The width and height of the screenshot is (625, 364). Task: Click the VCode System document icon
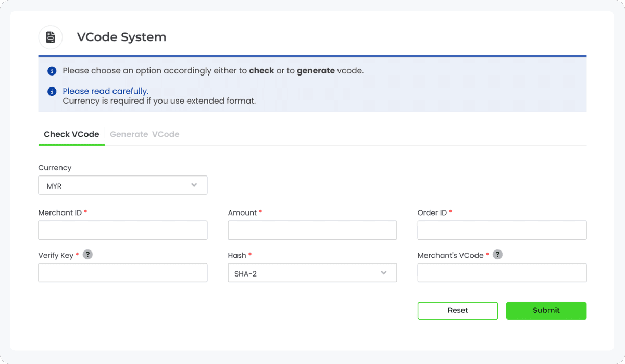(51, 37)
